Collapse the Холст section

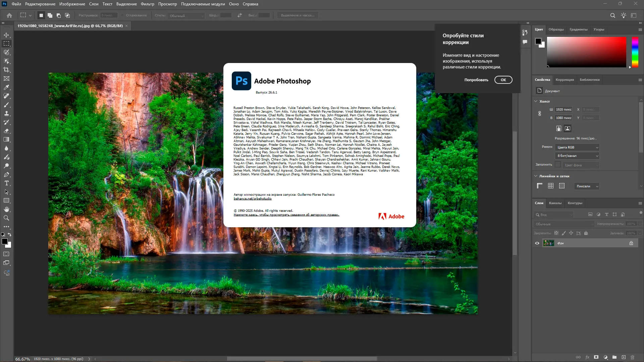536,101
